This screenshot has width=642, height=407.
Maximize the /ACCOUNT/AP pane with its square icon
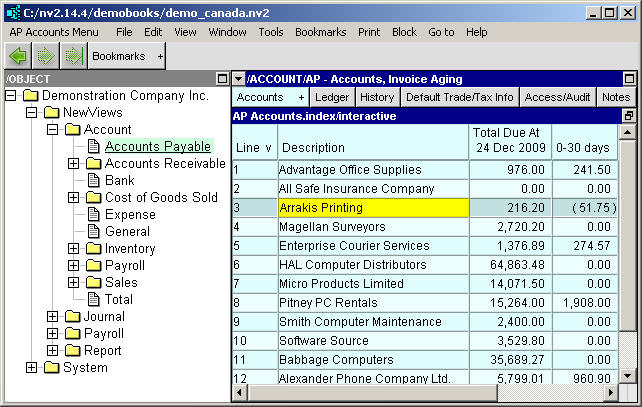[x=629, y=78]
